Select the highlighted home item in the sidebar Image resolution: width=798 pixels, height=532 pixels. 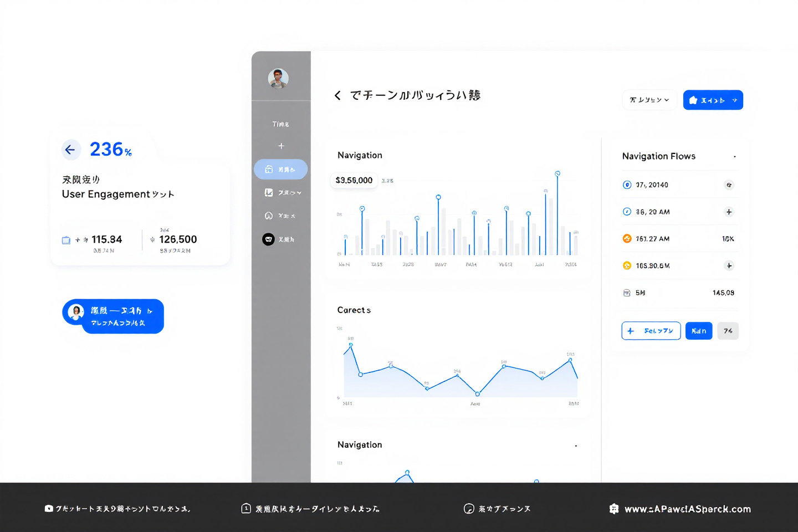click(x=281, y=170)
